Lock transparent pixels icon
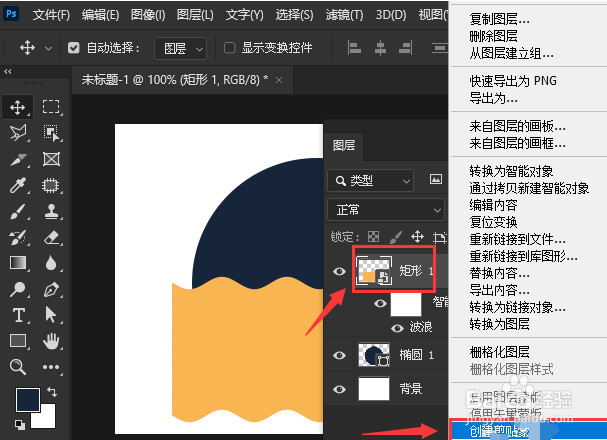Viewport: 607px width, 440px height. click(x=374, y=236)
